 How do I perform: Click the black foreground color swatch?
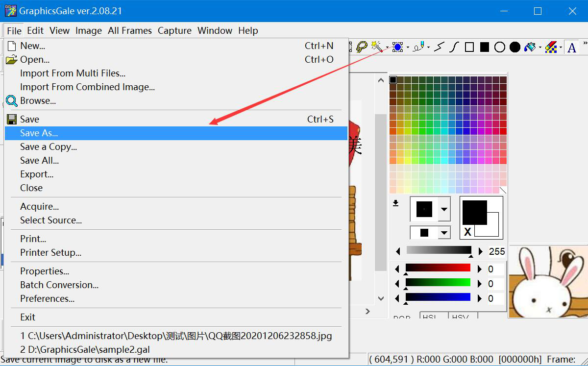click(474, 212)
